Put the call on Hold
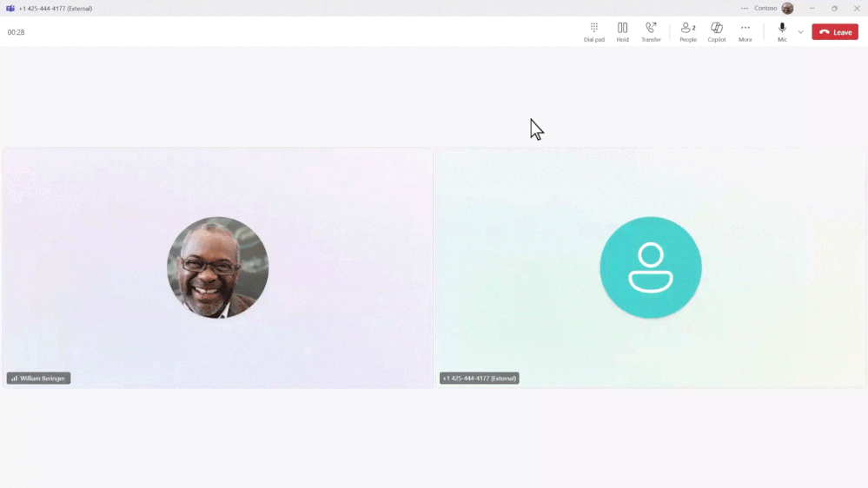This screenshot has height=488, width=868. (622, 32)
